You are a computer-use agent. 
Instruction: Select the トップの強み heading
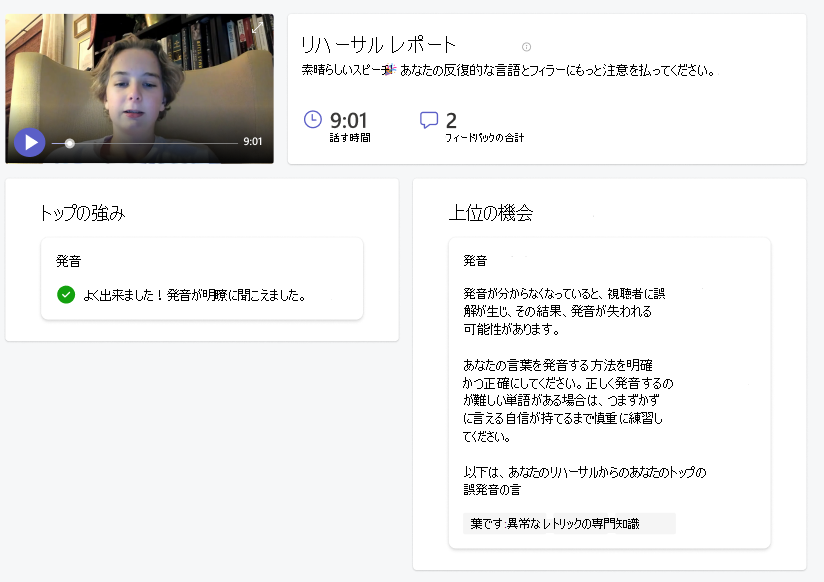83,213
